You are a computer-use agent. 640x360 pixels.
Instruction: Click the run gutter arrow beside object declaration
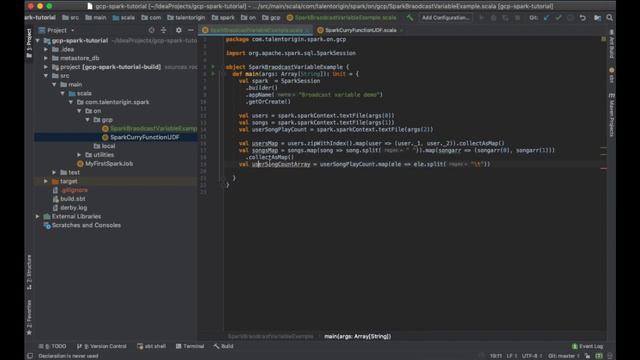coord(213,67)
